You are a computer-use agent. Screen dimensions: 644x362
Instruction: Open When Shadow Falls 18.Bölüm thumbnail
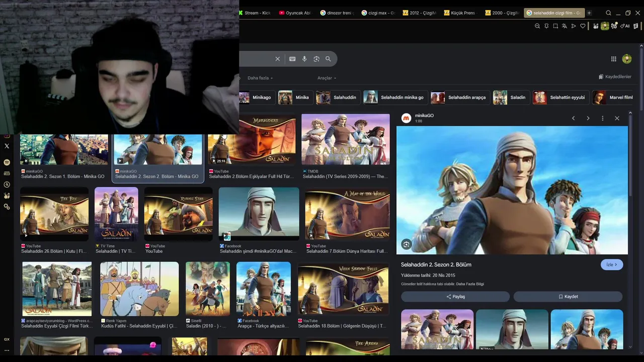(x=343, y=288)
